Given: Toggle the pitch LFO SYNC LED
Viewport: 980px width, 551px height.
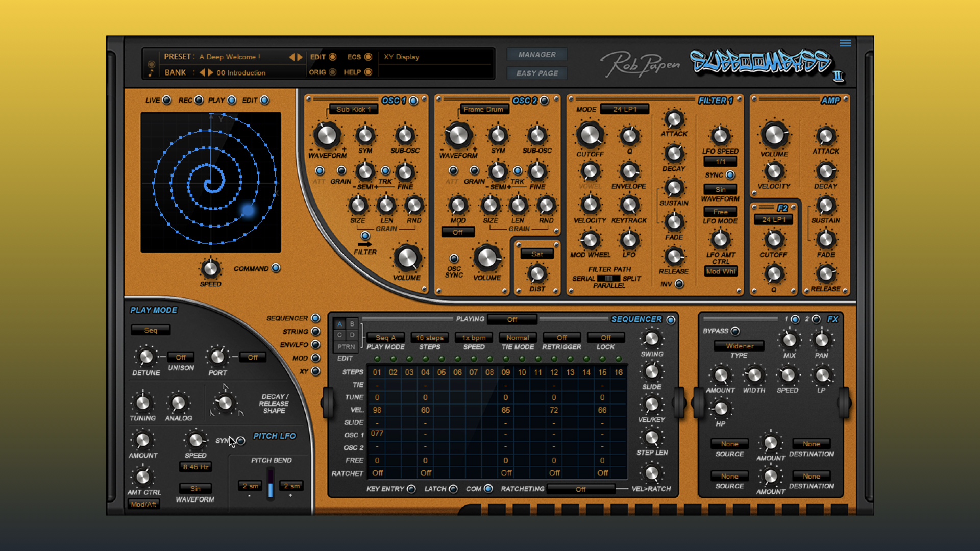Looking at the screenshot, I should click(x=241, y=440).
